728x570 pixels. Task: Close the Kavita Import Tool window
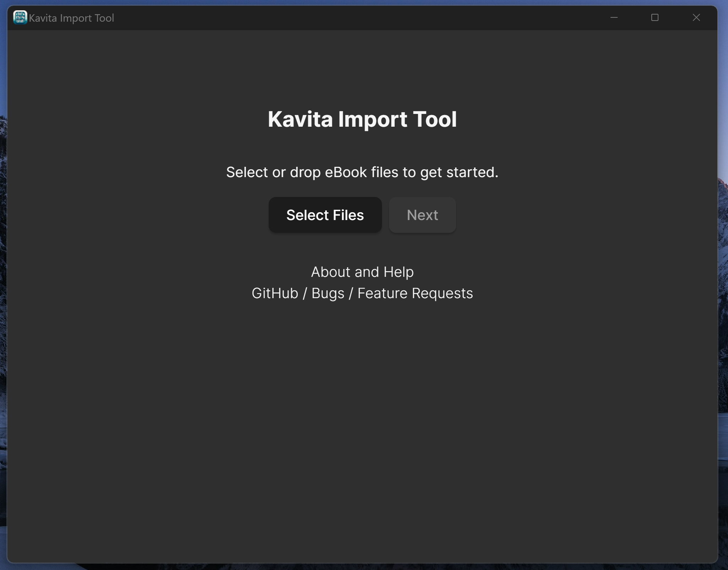pyautogui.click(x=695, y=17)
